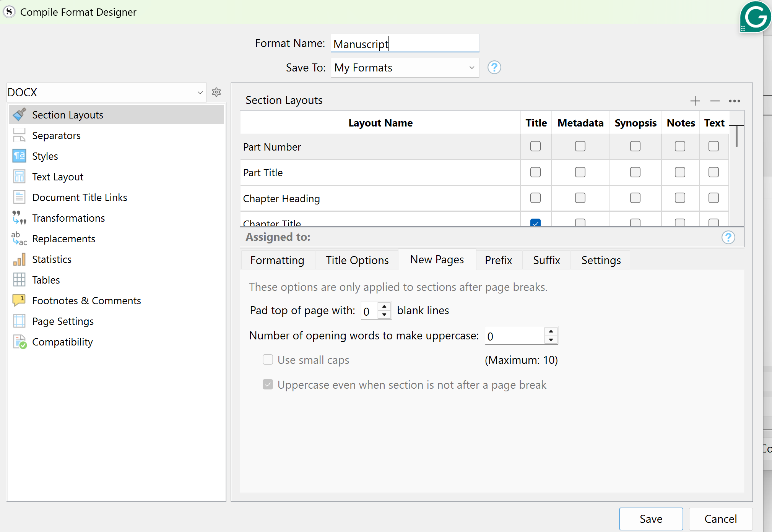772x532 pixels.
Task: Add a new section layout with plus icon
Action: pos(695,101)
